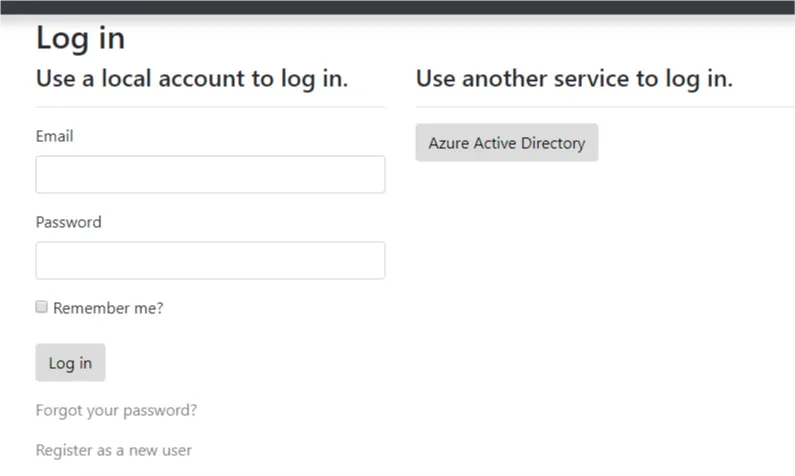Click the Email field label
This screenshot has height=476, width=795.
55,136
